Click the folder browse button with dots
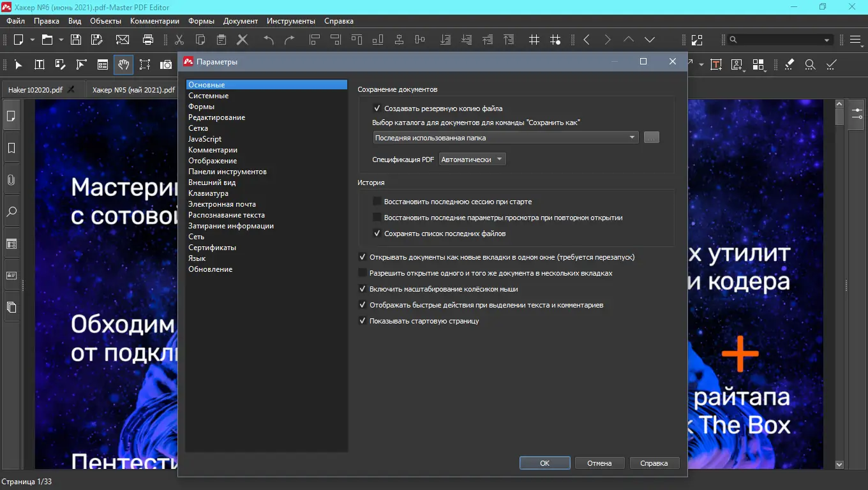The height and width of the screenshot is (490, 868). tap(651, 137)
